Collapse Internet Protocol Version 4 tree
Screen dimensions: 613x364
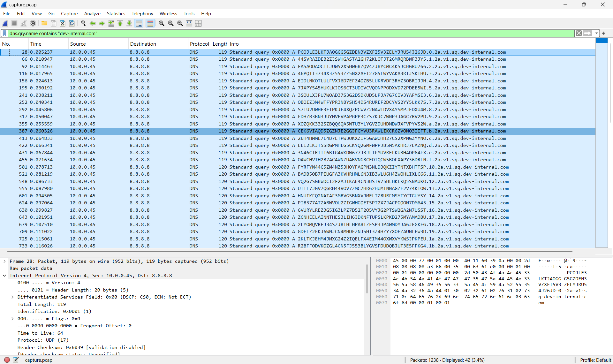tap(4, 276)
